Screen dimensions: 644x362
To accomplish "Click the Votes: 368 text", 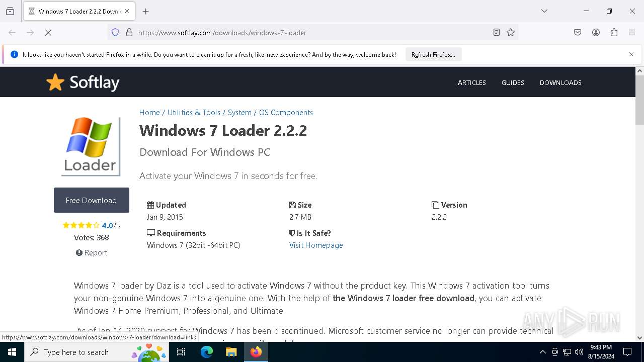I will pyautogui.click(x=92, y=238).
